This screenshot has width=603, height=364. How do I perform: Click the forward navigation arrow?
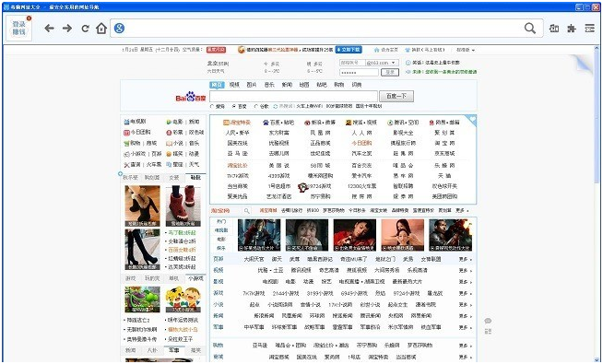(67, 28)
